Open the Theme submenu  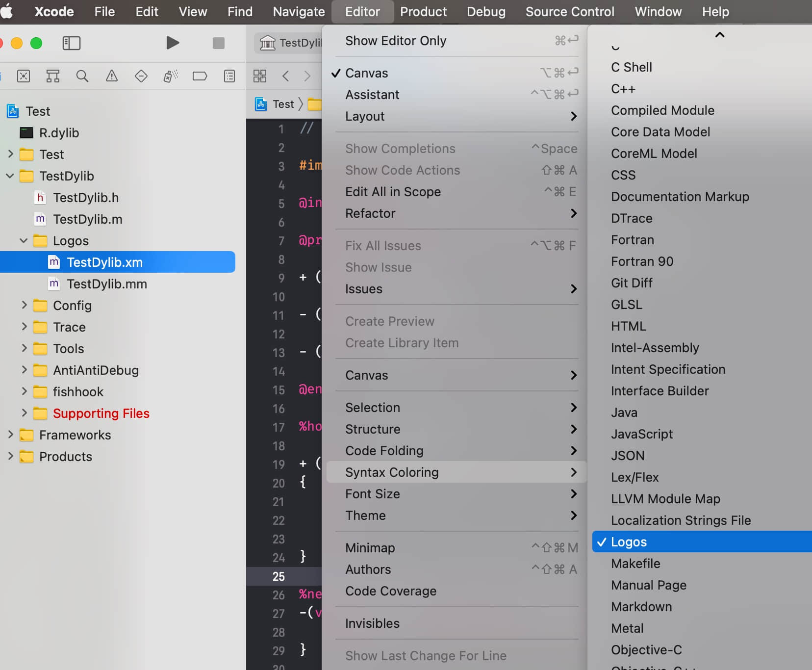pos(455,515)
